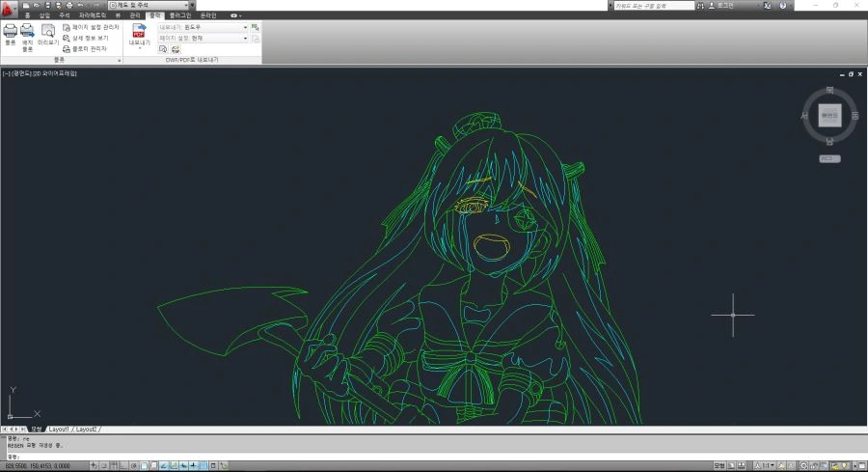
Task: Expand the quick access toolbar customize arrow
Action: (193, 5)
